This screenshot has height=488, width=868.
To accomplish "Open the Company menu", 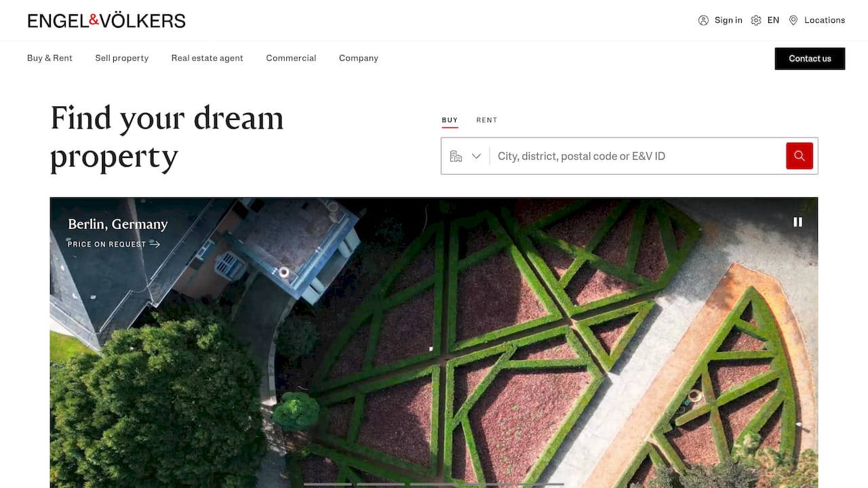I will pos(359,58).
